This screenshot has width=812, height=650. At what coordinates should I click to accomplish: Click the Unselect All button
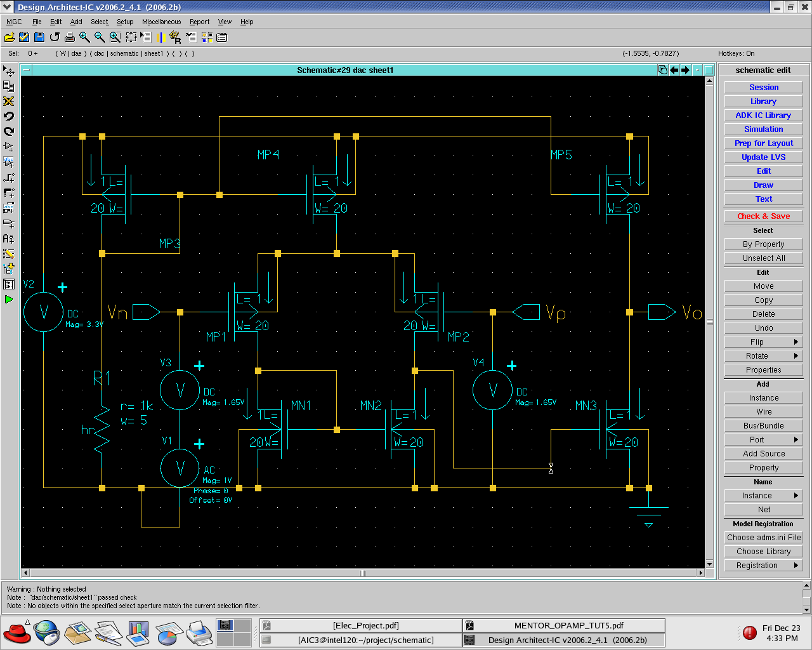763,258
